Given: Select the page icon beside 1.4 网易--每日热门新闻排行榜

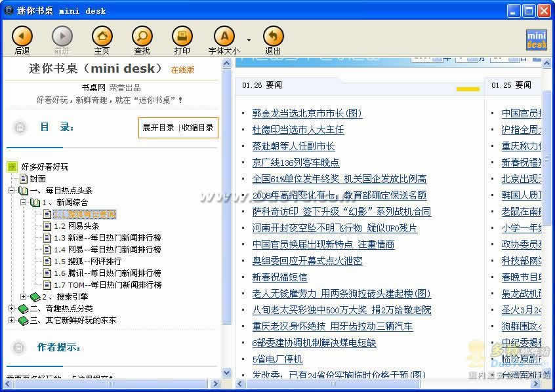Looking at the screenshot, I should 47,249.
